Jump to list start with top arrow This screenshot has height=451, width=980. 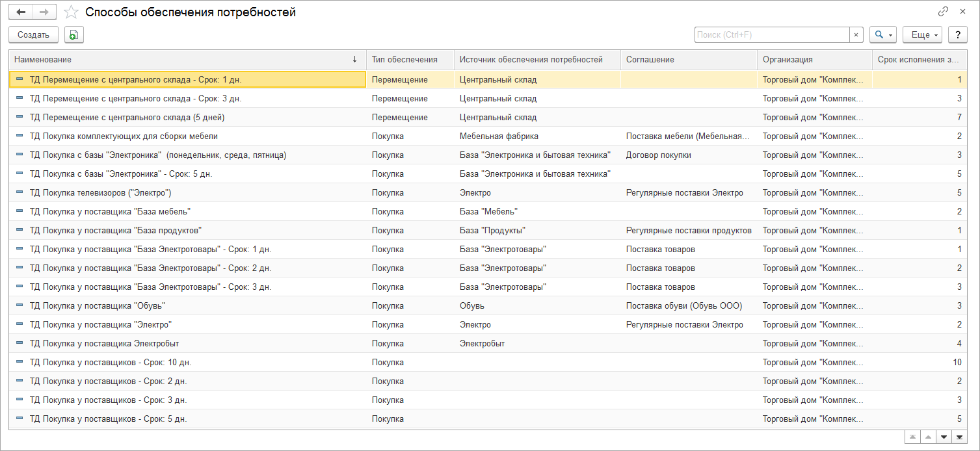913,436
